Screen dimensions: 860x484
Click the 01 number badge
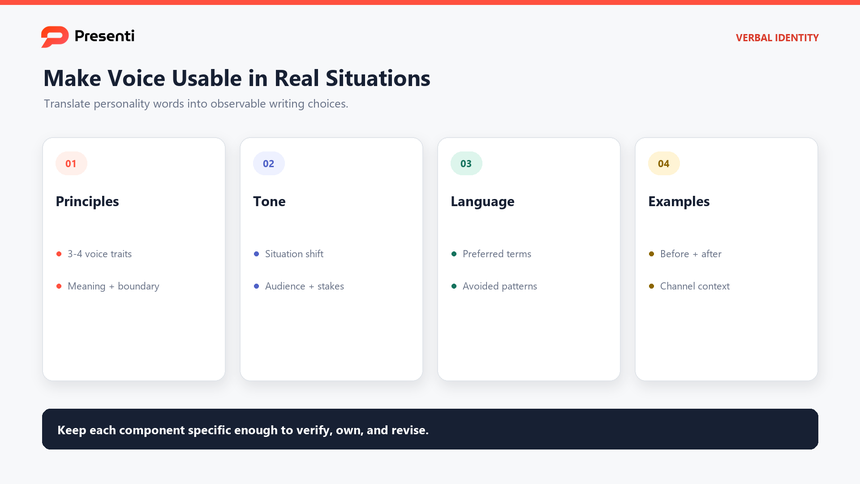click(x=71, y=164)
